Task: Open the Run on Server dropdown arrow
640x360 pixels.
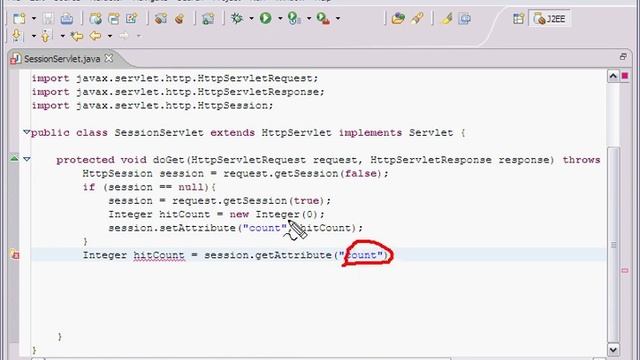Action: point(309,18)
